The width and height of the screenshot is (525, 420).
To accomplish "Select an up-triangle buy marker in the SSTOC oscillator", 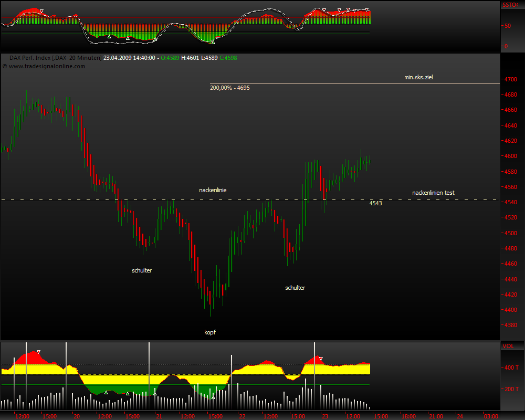I will pyautogui.click(x=109, y=37).
